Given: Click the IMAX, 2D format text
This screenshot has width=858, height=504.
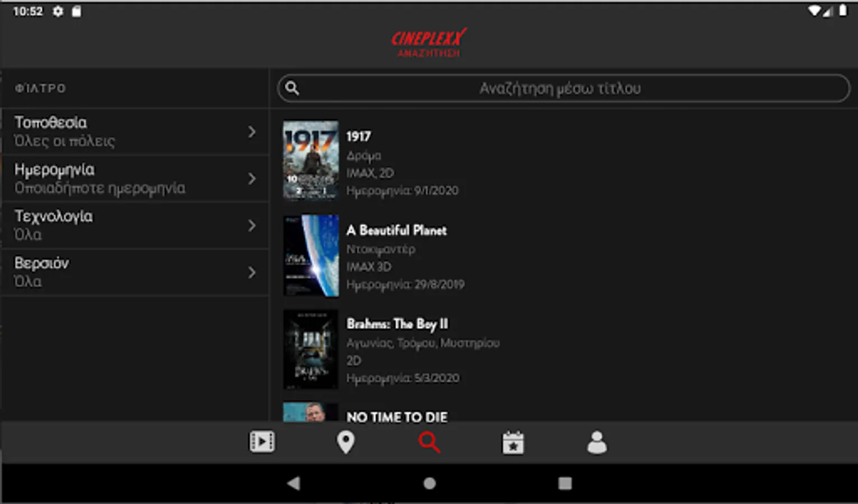Looking at the screenshot, I should pos(370,173).
